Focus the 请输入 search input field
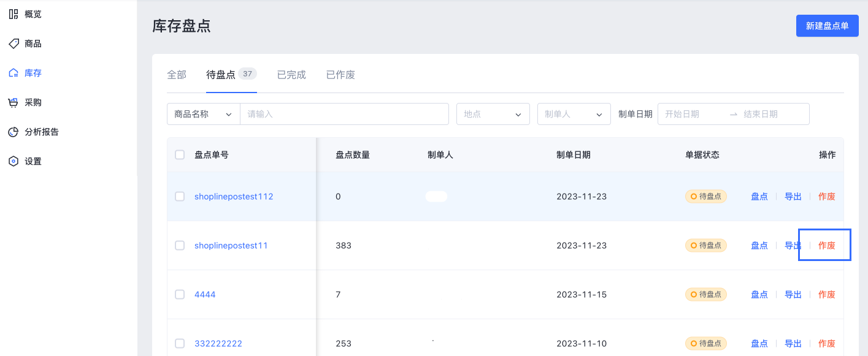868x356 pixels. tap(345, 114)
